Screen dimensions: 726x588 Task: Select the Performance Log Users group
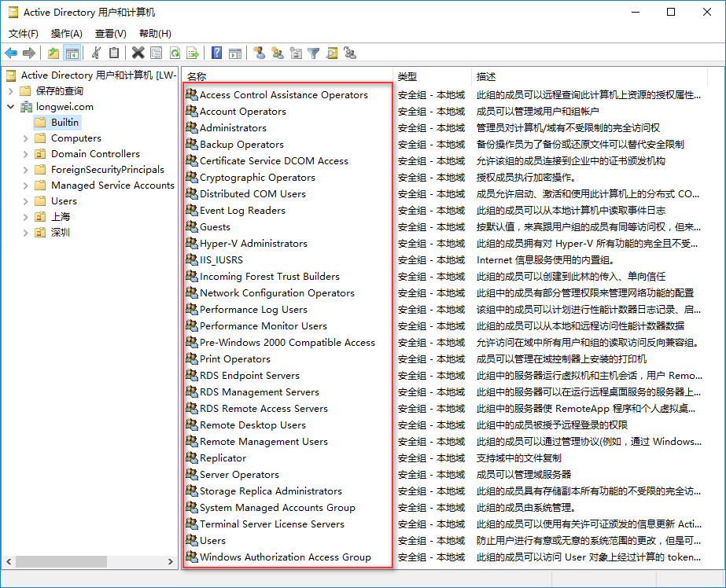click(x=253, y=310)
